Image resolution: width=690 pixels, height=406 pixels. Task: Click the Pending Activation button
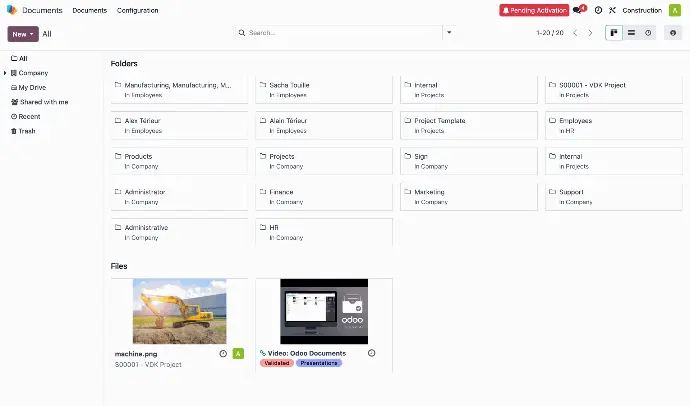click(534, 10)
